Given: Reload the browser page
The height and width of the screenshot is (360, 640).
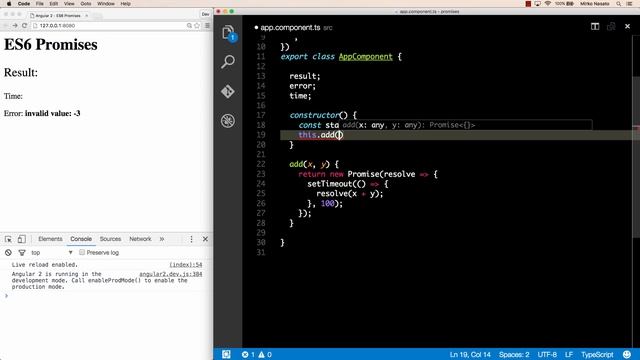Looking at the screenshot, I should 24,25.
